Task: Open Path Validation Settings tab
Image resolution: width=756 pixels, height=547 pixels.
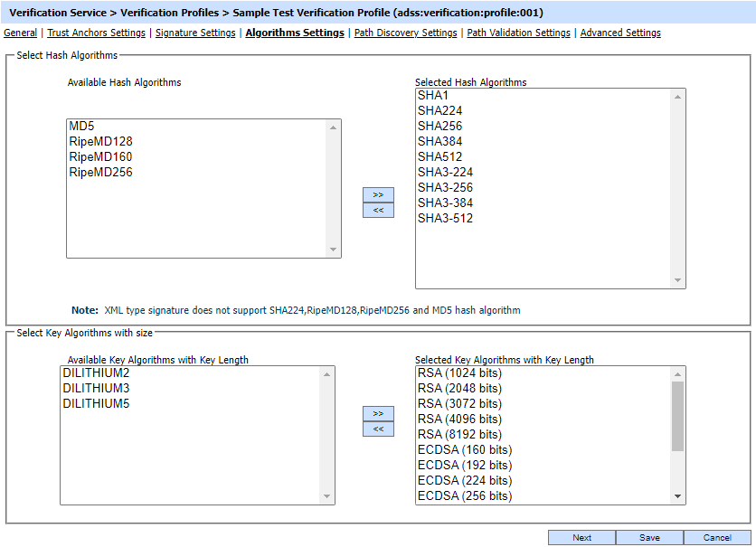Action: pos(518,33)
